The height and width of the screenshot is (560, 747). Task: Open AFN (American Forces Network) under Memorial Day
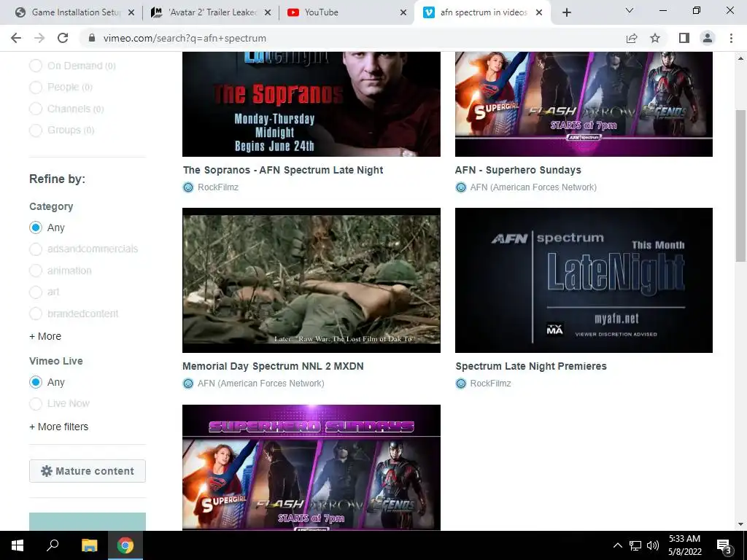(x=261, y=384)
